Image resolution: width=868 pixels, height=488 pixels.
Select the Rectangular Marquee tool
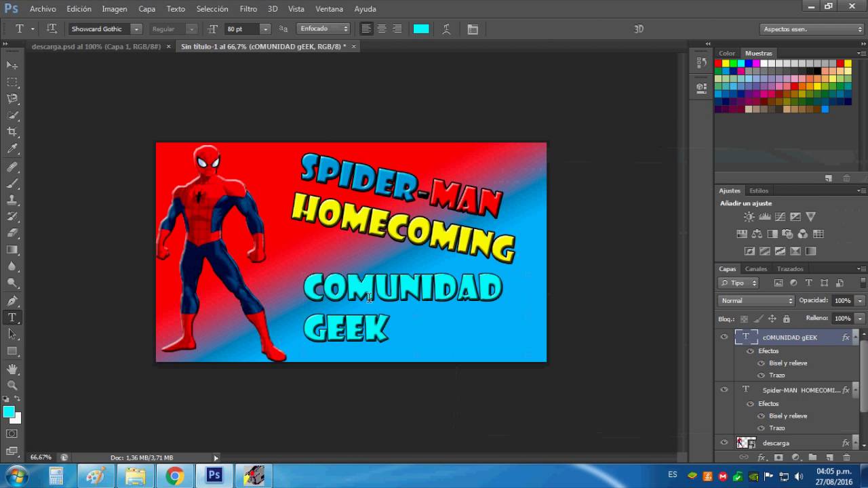[12, 82]
